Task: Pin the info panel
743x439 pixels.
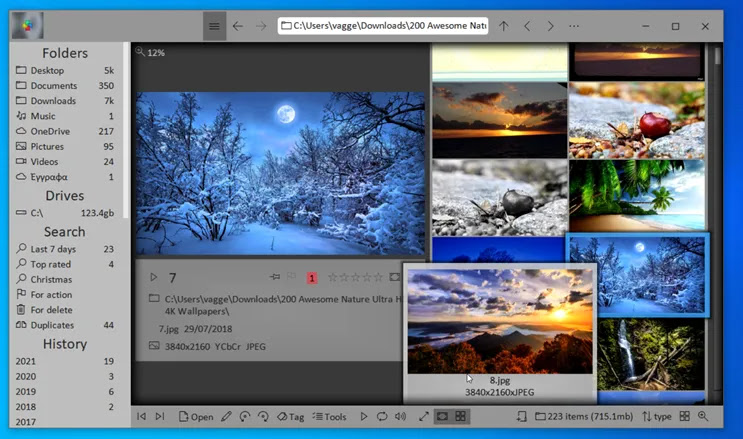Action: tap(274, 276)
